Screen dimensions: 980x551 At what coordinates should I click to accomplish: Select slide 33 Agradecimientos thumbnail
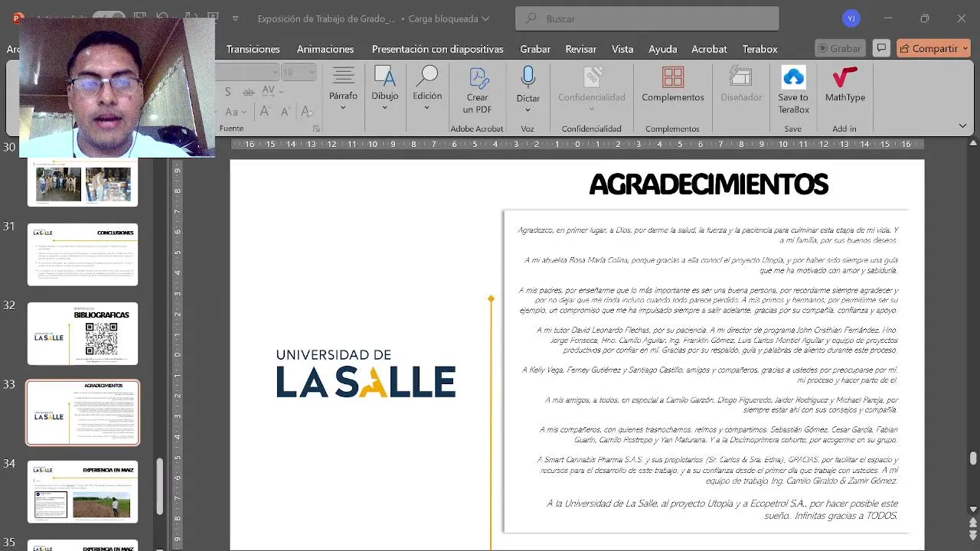coord(83,412)
